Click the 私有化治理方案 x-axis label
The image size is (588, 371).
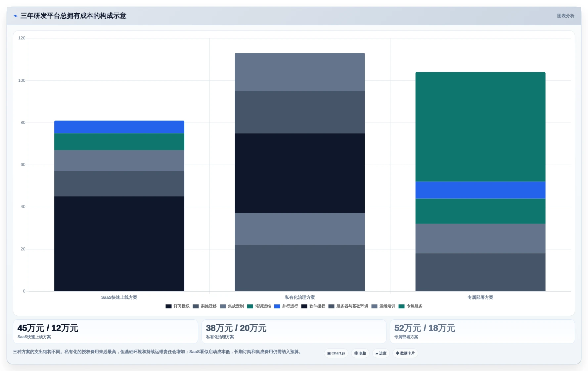pyautogui.click(x=300, y=297)
